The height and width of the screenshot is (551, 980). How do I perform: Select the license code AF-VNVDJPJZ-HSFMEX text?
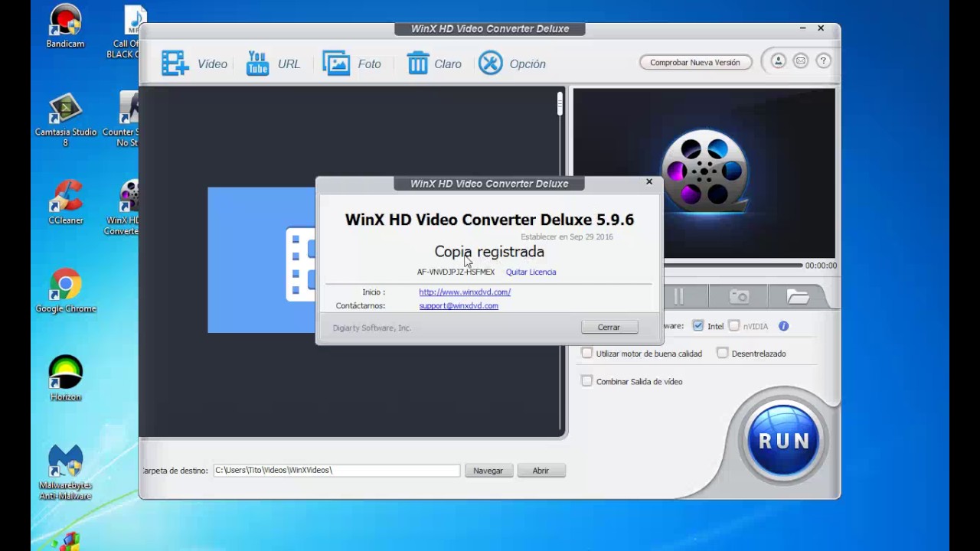[x=456, y=272]
